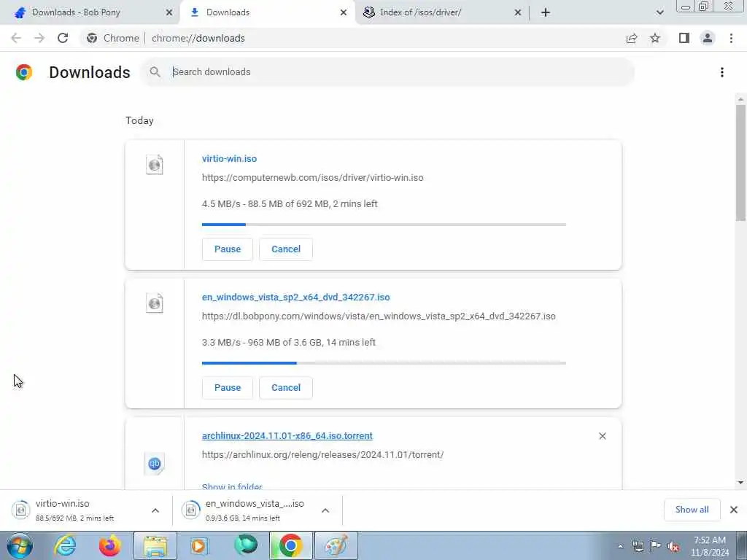Switch to Chrome taskbar button
Image resolution: width=747 pixels, height=560 pixels.
pyautogui.click(x=291, y=545)
